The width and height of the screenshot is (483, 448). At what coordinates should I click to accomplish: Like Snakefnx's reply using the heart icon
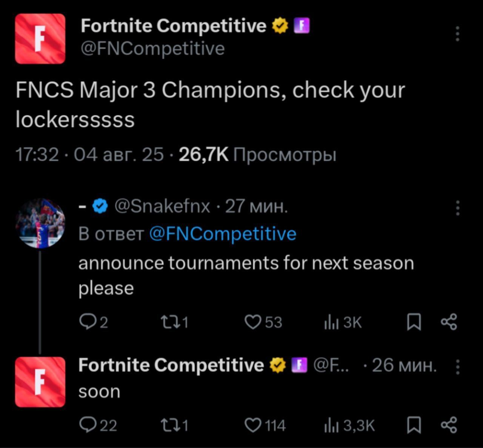coord(254,322)
